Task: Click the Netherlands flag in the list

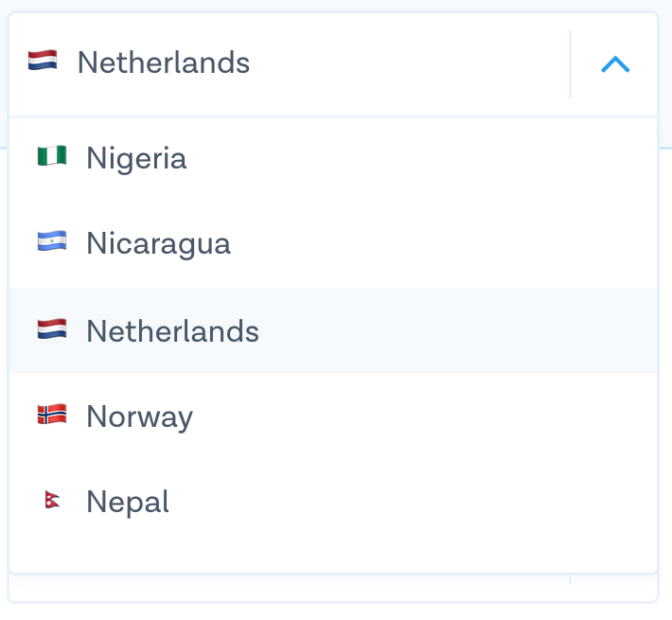Action: click(52, 329)
